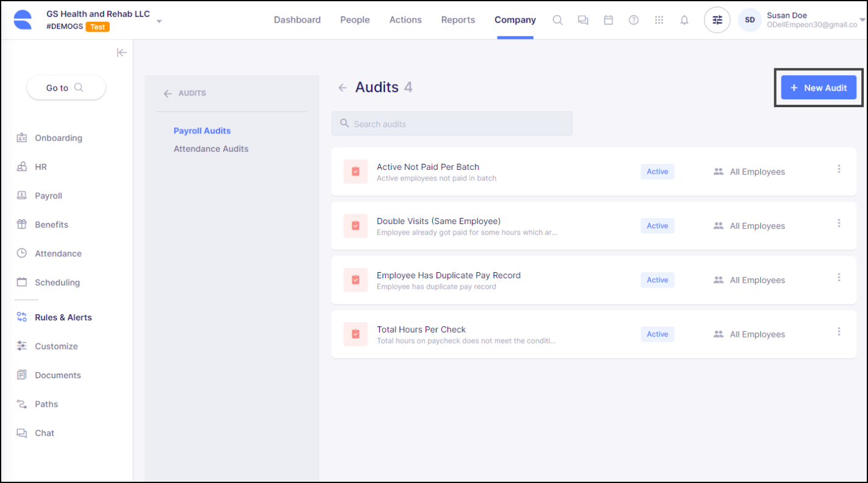Click the Search audits input field
The width and height of the screenshot is (868, 483).
pos(452,124)
